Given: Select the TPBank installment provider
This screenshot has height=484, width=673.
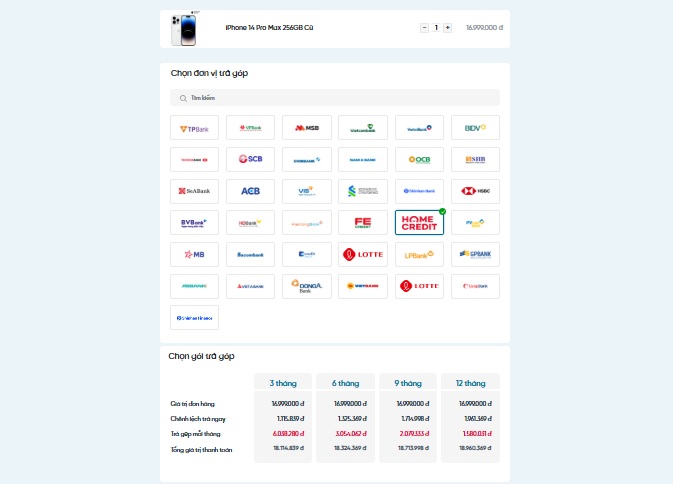Looking at the screenshot, I should (x=194, y=128).
